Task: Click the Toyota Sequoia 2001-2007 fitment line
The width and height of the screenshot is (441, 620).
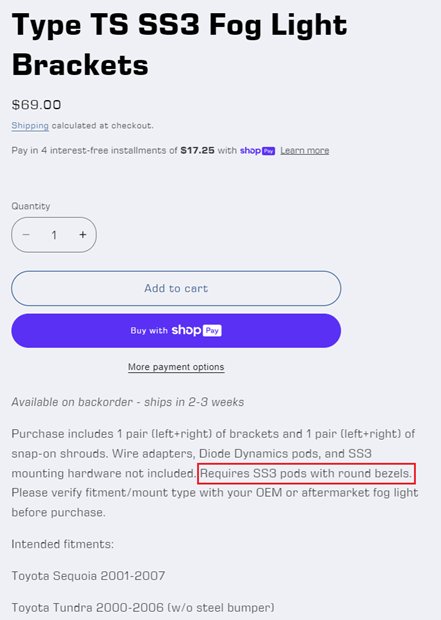Action: (x=88, y=576)
